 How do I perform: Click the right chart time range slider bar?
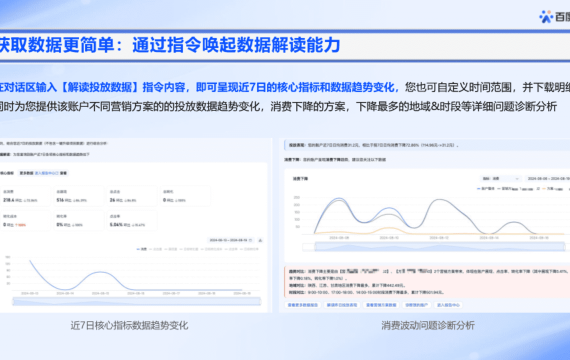tap(440, 247)
